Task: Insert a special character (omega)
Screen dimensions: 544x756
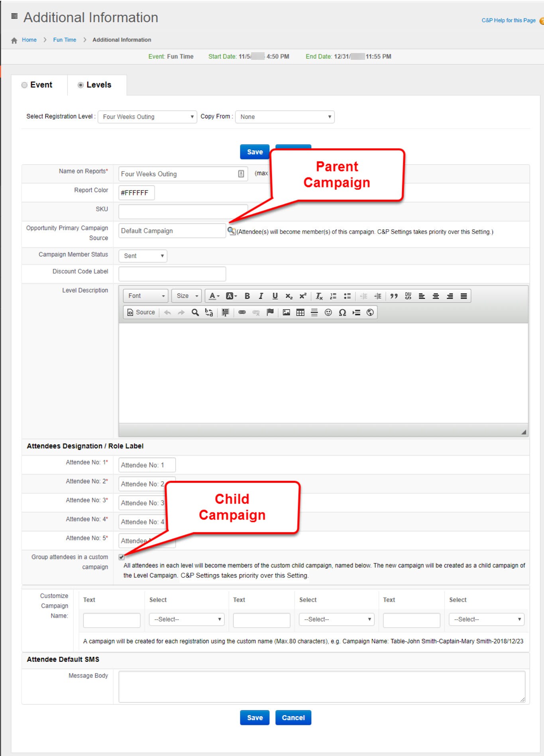Action: 342,312
